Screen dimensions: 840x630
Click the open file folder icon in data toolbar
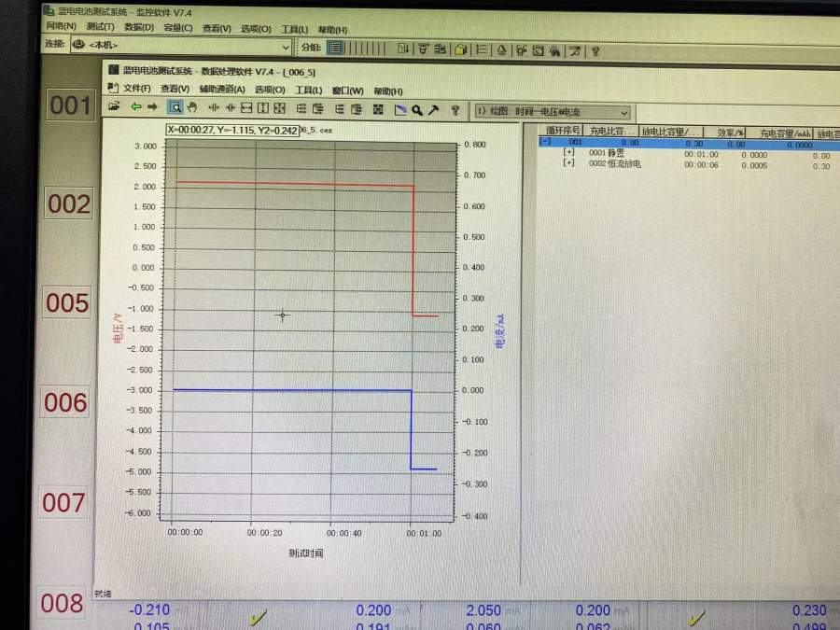point(114,106)
